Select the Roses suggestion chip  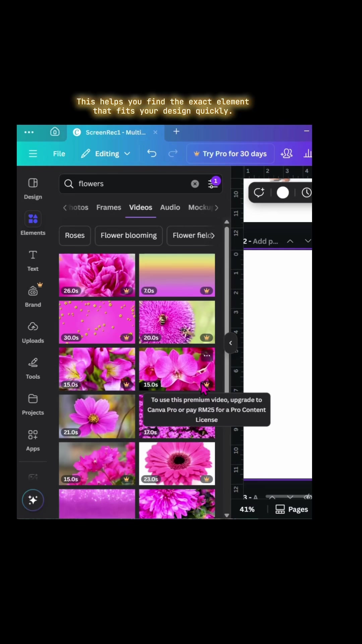point(75,235)
